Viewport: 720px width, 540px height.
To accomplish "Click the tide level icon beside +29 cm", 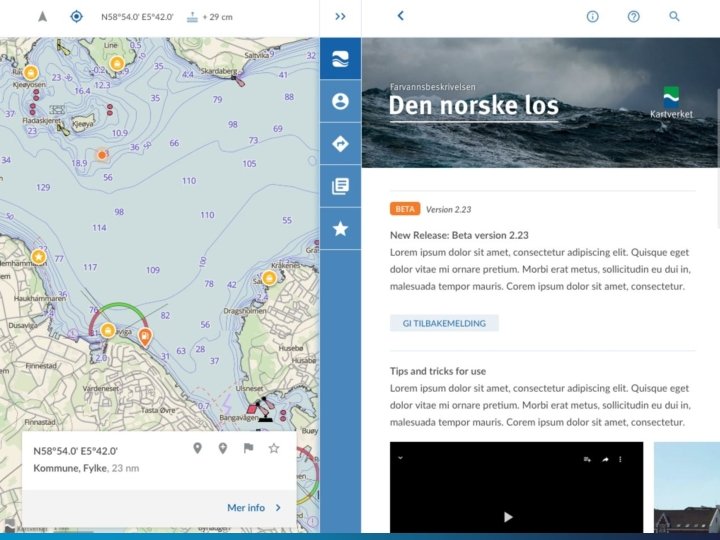I will tap(192, 17).
